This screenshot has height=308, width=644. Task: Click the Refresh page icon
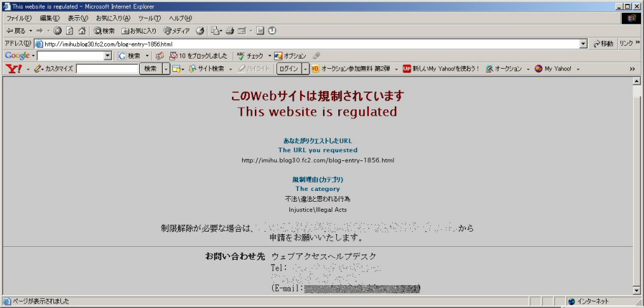(70, 31)
